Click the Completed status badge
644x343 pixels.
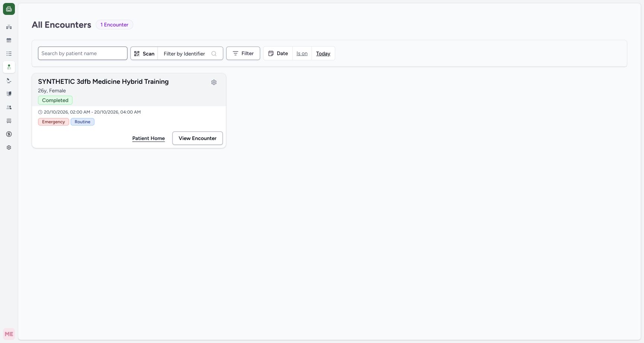coord(55,100)
